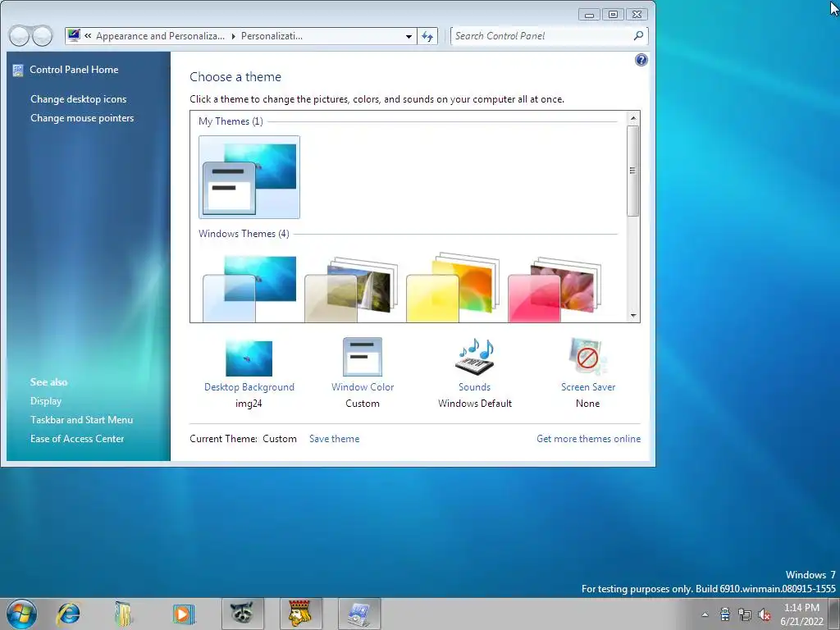The image size is (840, 630).
Task: Click the Desktop Background text link
Action: pos(249,387)
